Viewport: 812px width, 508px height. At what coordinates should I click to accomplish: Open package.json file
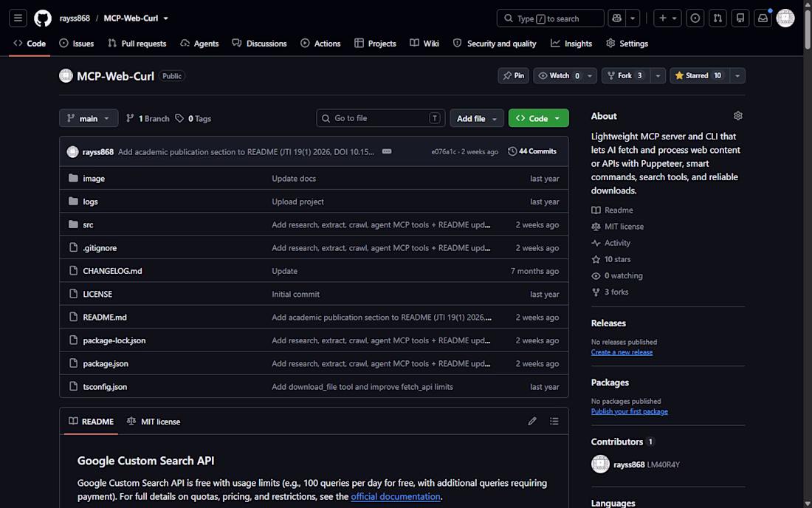coord(106,363)
